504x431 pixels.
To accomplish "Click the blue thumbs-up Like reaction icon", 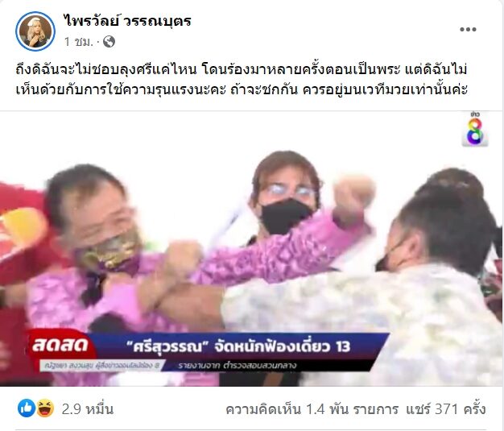I will coord(27,408).
